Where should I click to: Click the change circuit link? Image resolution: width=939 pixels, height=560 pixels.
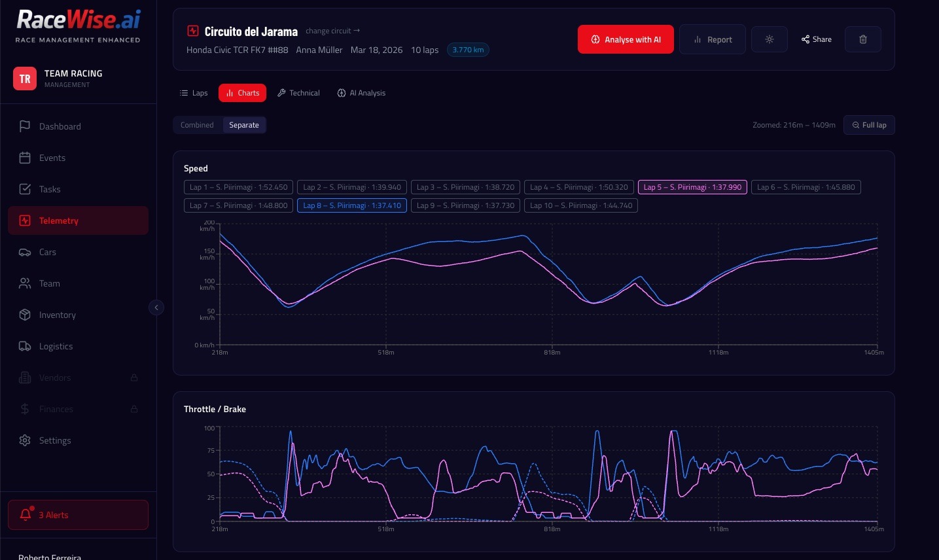pos(332,31)
